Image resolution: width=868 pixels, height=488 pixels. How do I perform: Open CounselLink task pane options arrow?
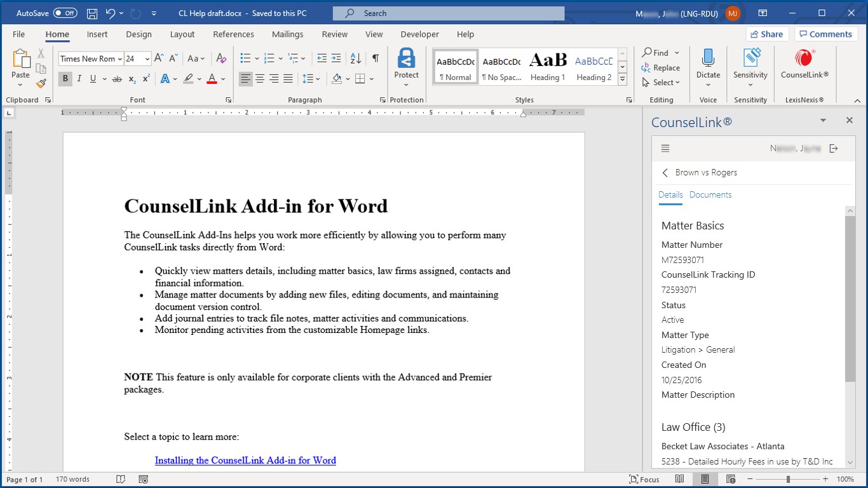[x=823, y=121]
